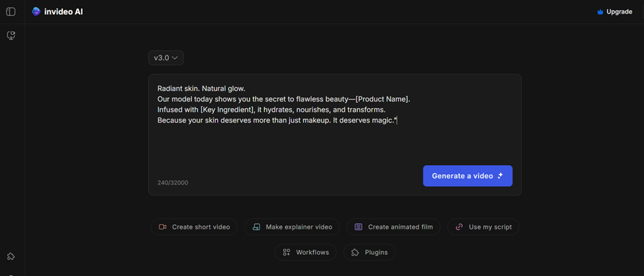
Task: Click the film icon for animated film
Action: click(x=358, y=227)
